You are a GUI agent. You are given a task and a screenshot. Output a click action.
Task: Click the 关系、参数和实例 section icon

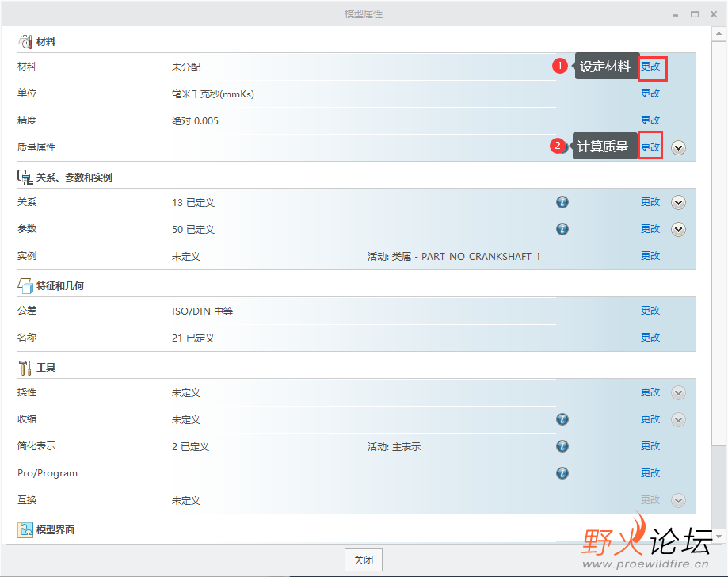25,178
